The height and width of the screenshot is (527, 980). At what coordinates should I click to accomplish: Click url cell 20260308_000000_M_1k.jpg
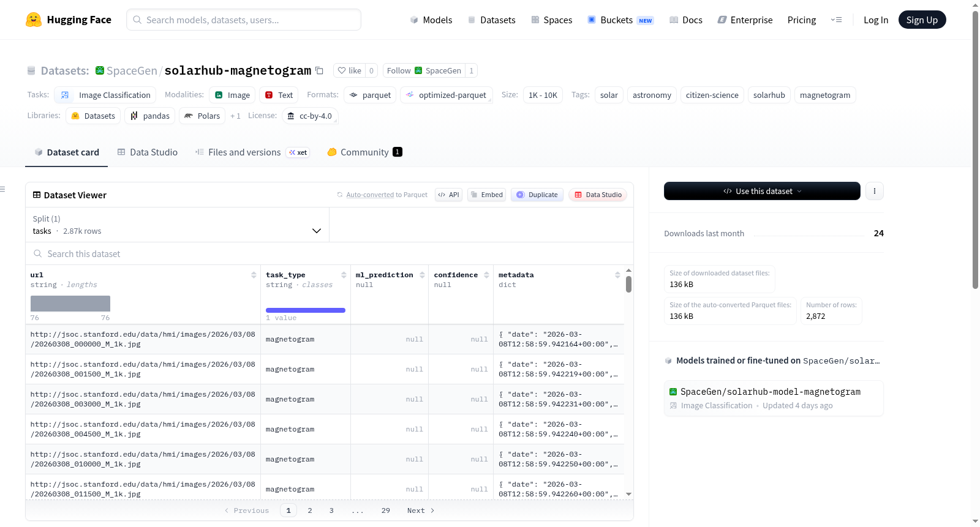pyautogui.click(x=143, y=339)
